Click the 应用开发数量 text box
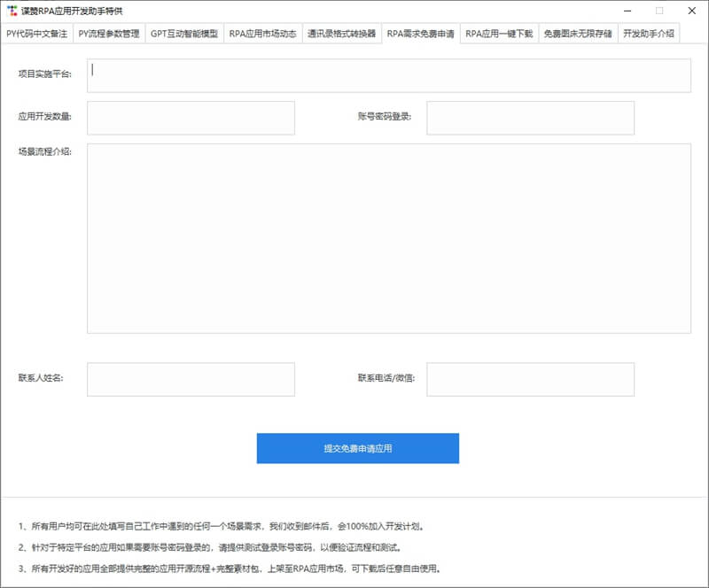The height and width of the screenshot is (588, 709). (x=191, y=118)
